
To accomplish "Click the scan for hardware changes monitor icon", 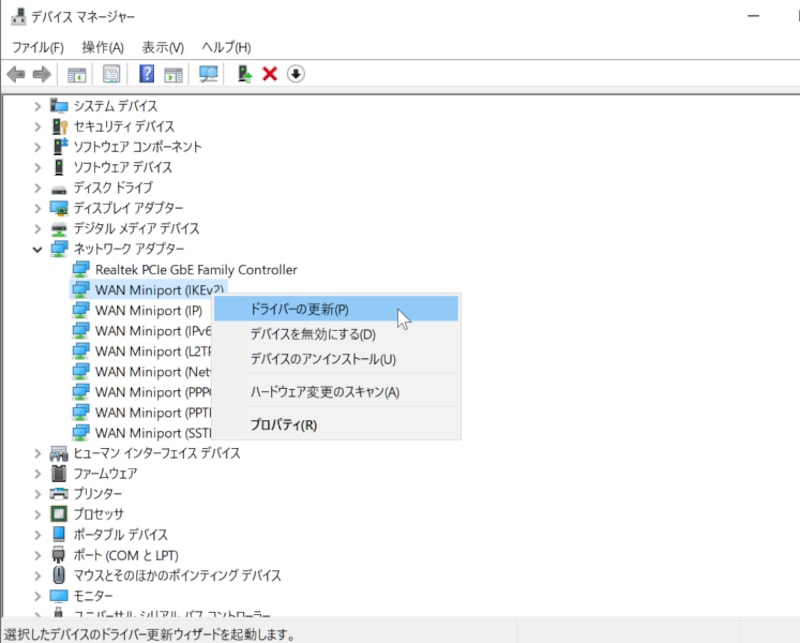I will [x=208, y=74].
